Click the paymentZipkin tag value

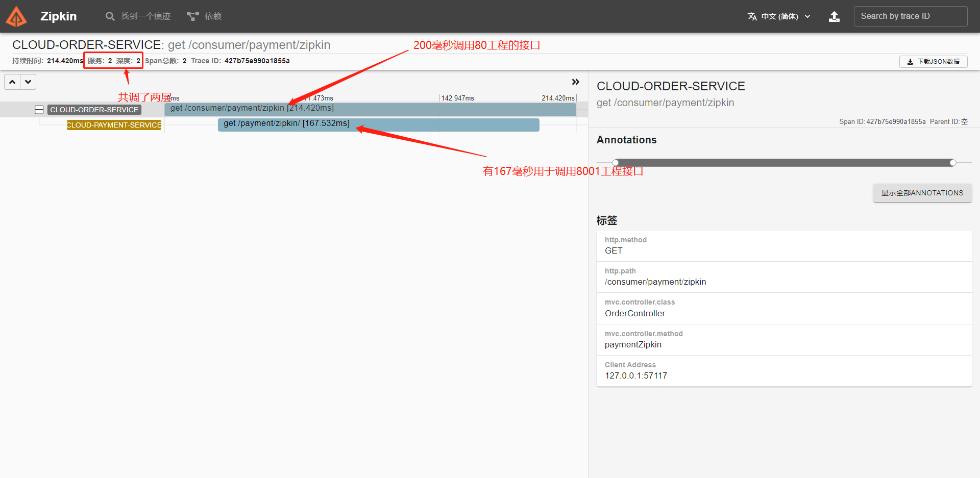pos(633,344)
